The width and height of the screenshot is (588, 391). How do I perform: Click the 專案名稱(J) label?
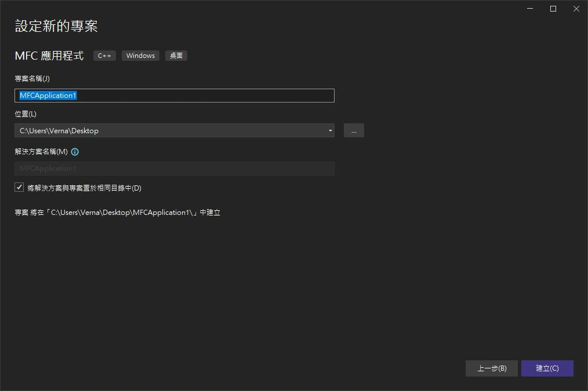pyautogui.click(x=32, y=79)
